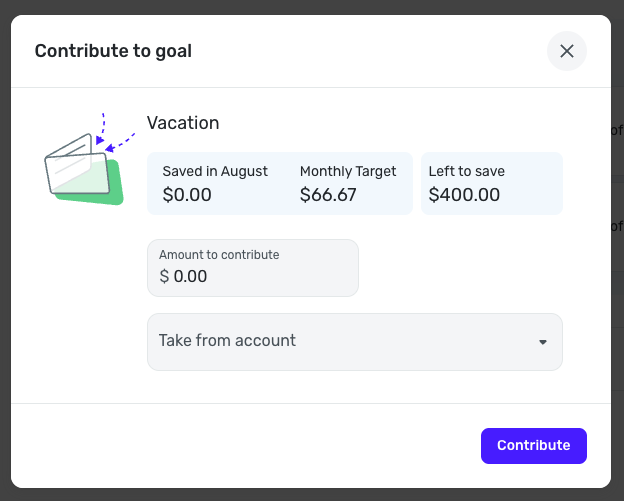Click the Take from account placeholder text
The image size is (624, 501).
227,341
